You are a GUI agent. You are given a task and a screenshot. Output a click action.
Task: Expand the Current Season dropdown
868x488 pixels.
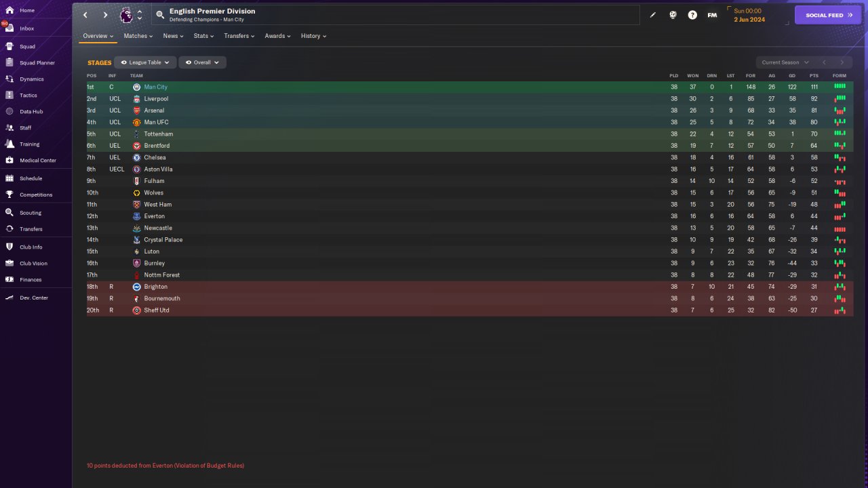click(x=785, y=62)
